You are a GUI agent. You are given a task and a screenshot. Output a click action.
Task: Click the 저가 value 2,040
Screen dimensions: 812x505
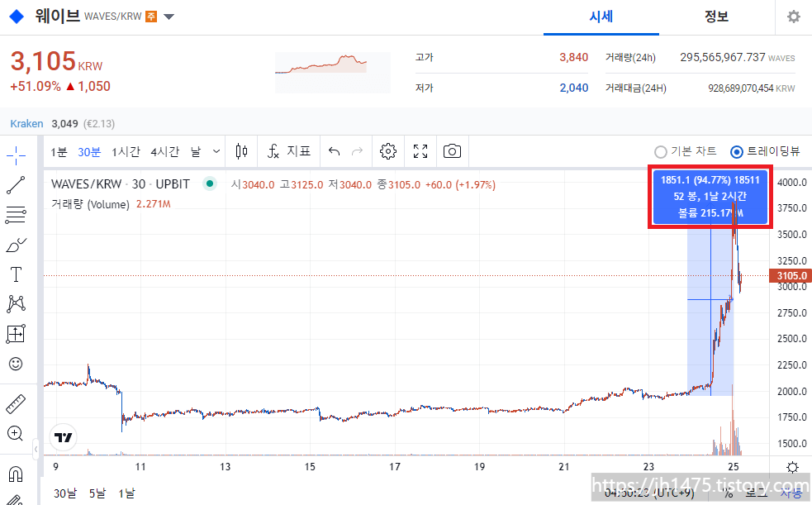click(574, 88)
